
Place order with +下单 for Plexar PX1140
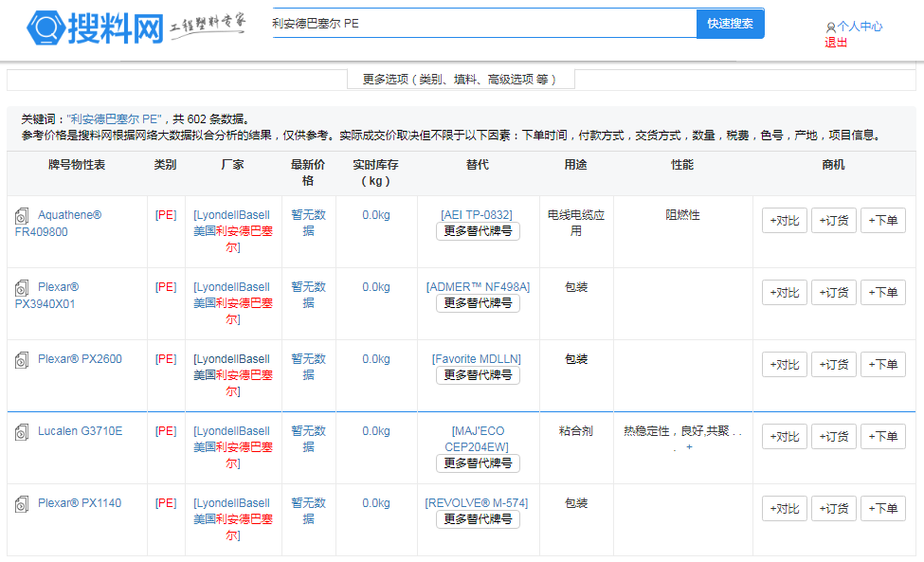pos(882,509)
